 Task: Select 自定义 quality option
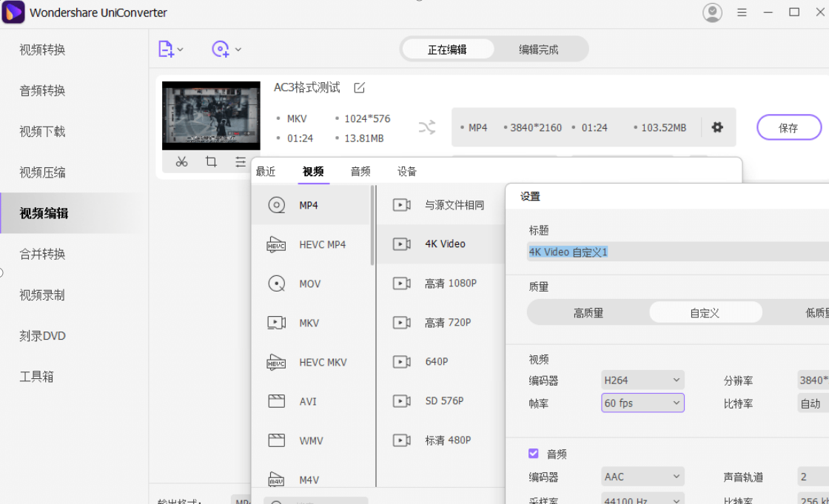point(705,313)
